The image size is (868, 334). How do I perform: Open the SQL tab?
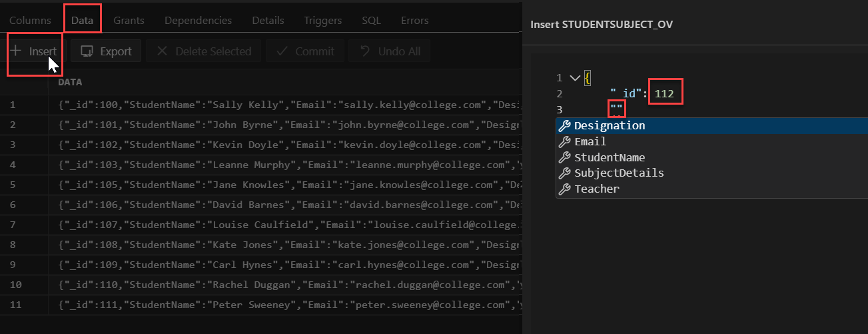371,21
